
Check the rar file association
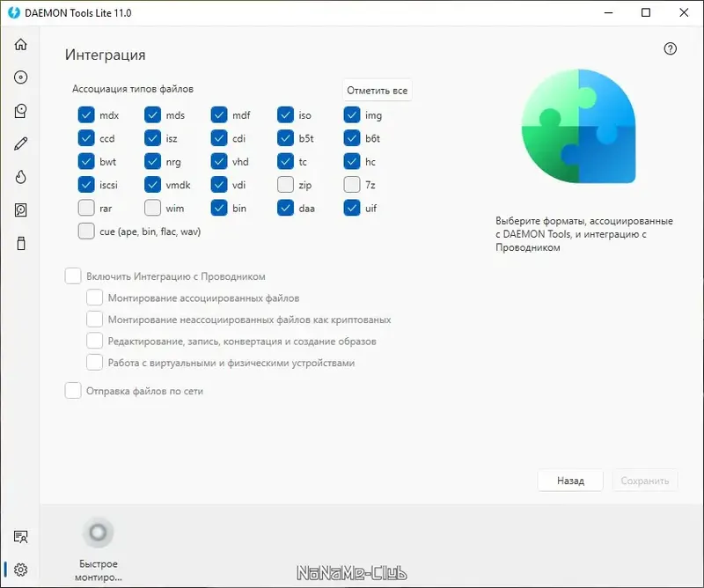point(86,208)
